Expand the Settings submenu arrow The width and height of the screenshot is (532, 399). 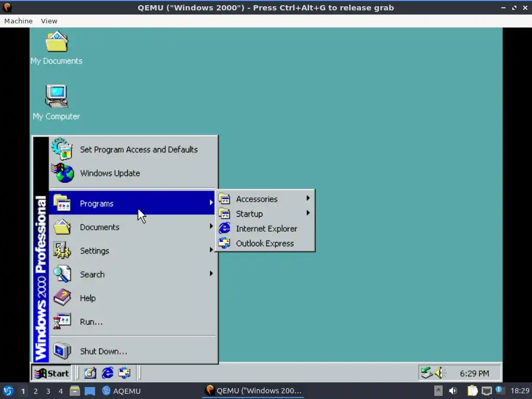[211, 250]
